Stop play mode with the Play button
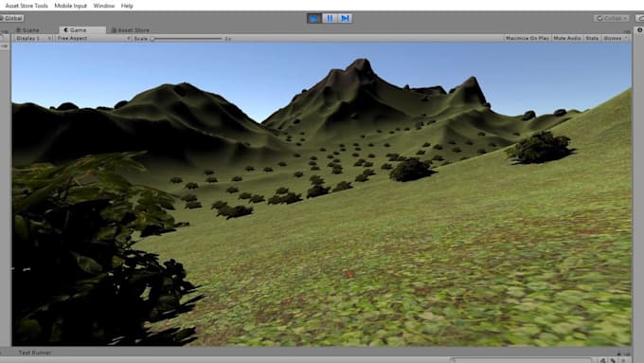Viewport: 644px width, 363px height. point(314,19)
